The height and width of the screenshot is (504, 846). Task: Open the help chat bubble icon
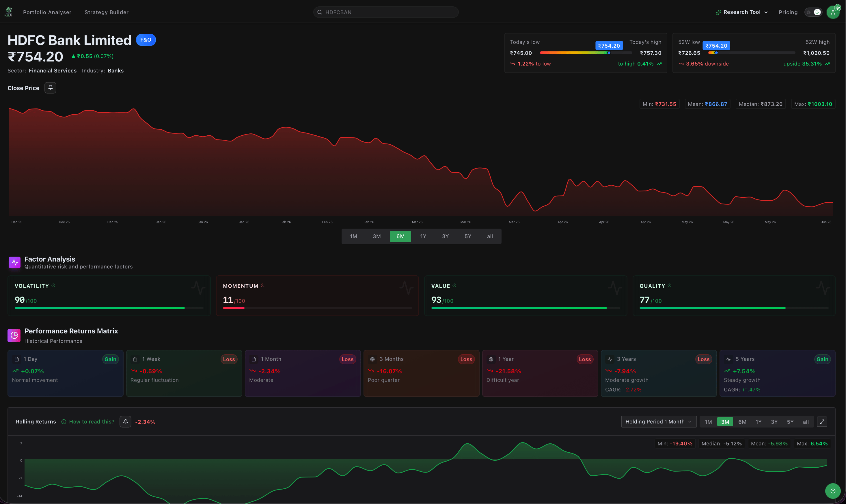(833, 491)
